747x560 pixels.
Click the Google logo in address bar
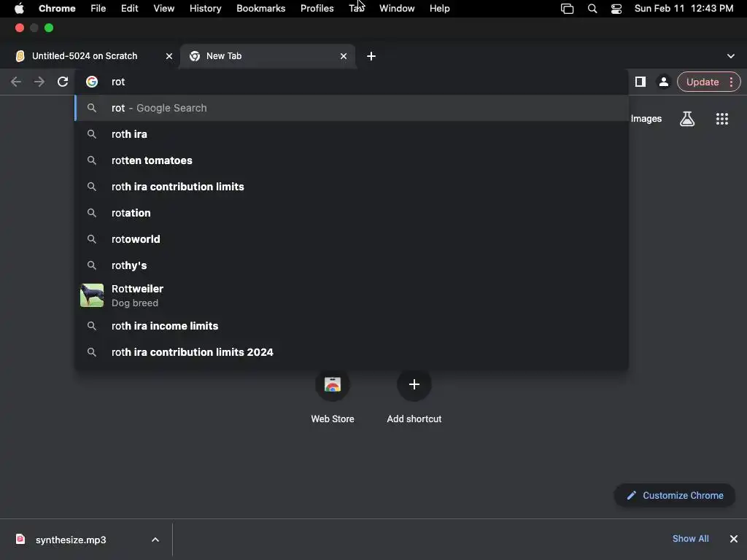(x=92, y=82)
